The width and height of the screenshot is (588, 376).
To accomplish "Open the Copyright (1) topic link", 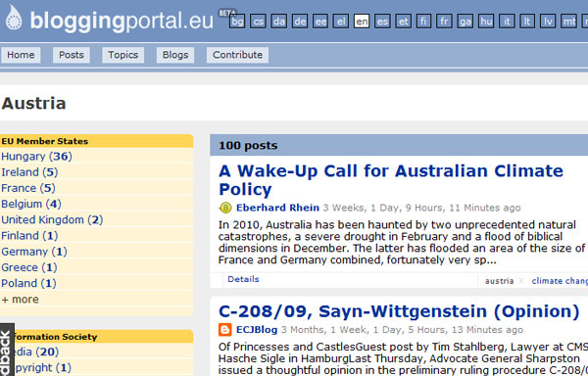I will [42, 368].
